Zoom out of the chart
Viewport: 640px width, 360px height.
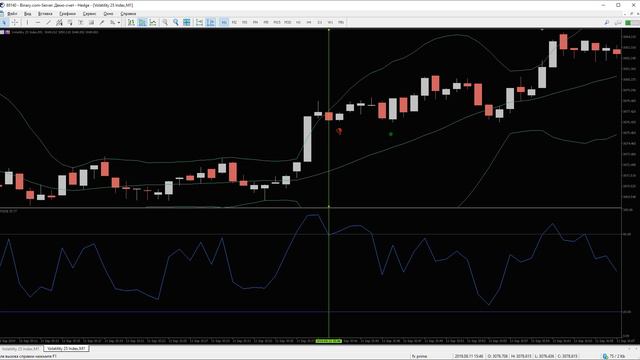tap(176, 22)
